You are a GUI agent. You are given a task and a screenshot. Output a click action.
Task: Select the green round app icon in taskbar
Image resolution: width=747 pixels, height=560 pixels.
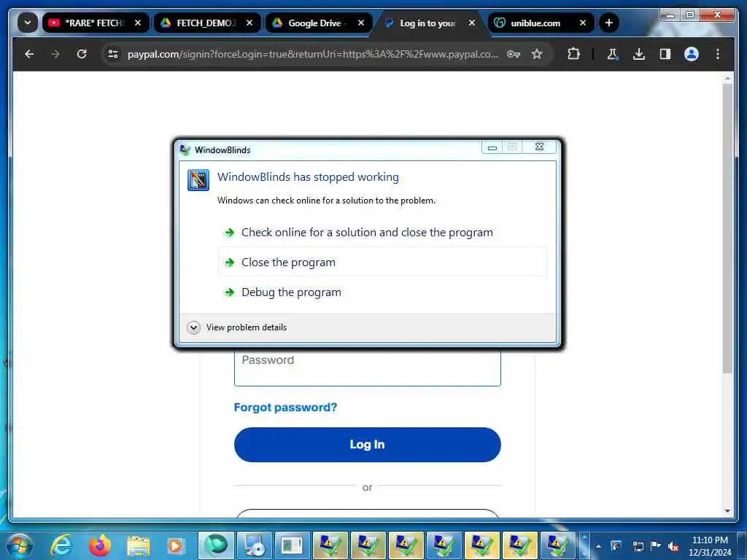coord(216,545)
